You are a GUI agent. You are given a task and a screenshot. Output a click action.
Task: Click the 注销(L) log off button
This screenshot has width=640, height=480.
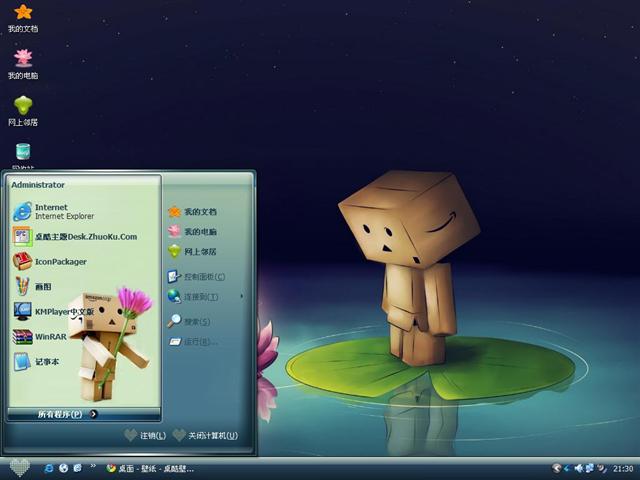tap(145, 436)
